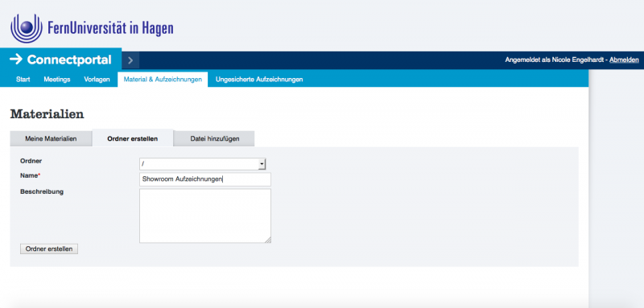
Task: Go to Meetings in navigation bar
Action: 57,80
